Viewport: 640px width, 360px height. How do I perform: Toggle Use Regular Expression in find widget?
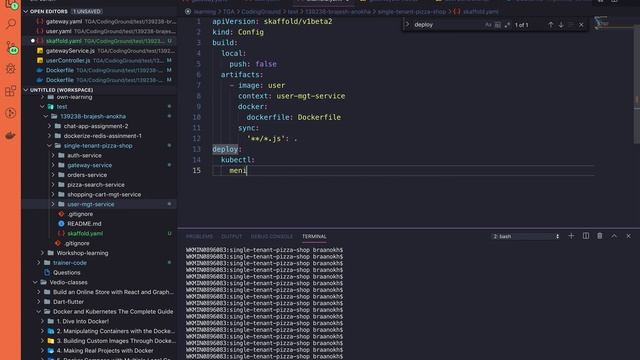point(507,25)
